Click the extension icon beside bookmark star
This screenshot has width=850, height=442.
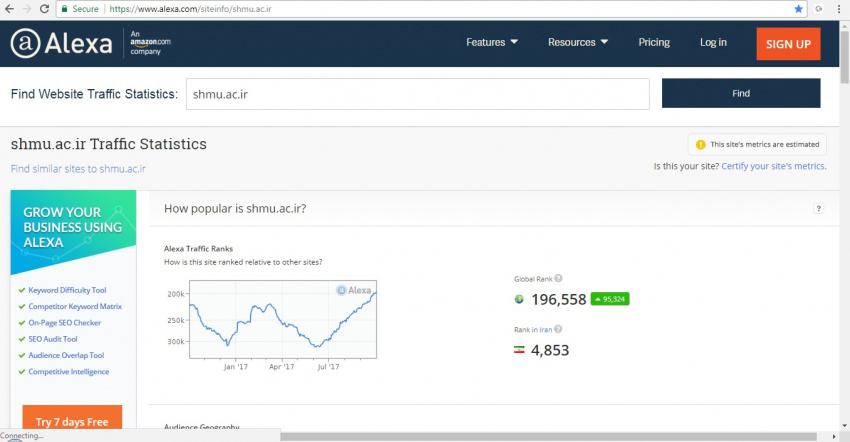click(x=819, y=9)
